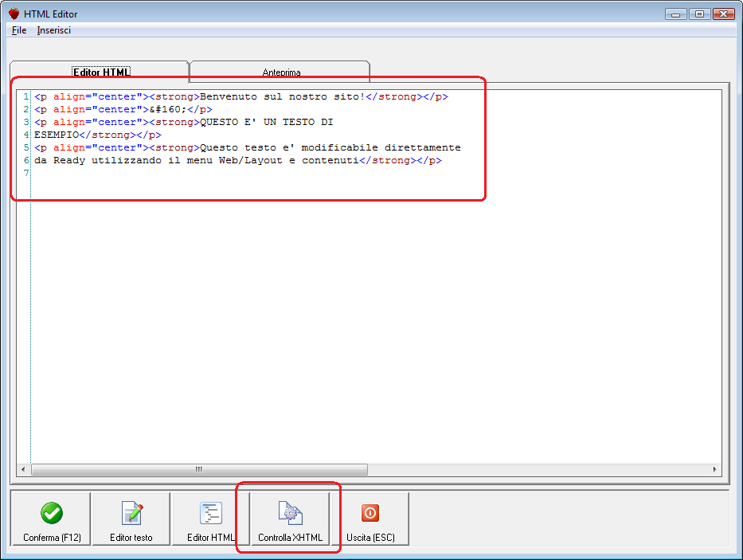Click the green checkmark Conferma icon

click(52, 513)
